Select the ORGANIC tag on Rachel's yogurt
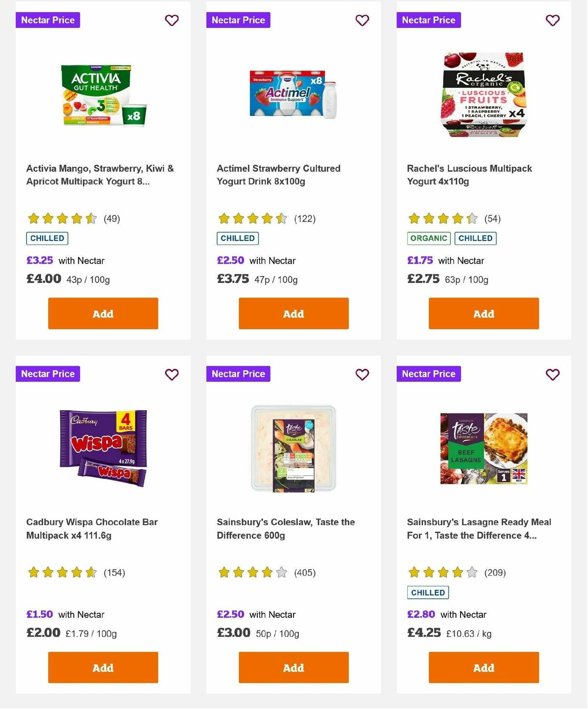Viewport: 588px width, 709px height. (429, 238)
